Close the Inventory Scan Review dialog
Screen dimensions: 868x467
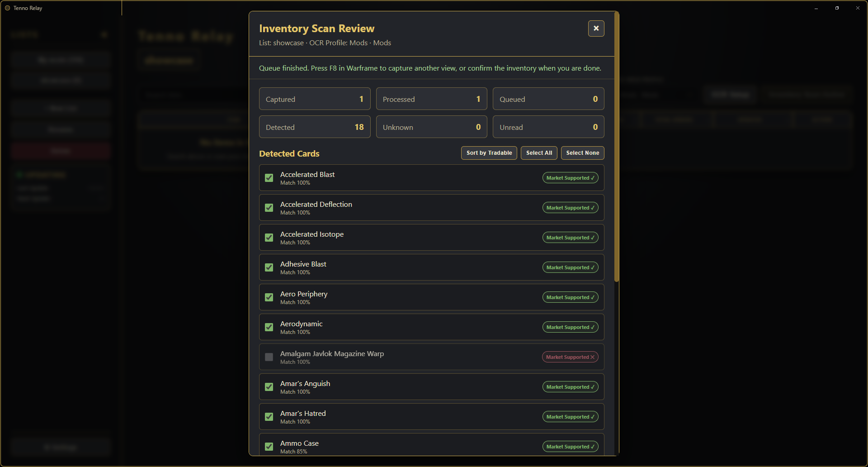[596, 29]
